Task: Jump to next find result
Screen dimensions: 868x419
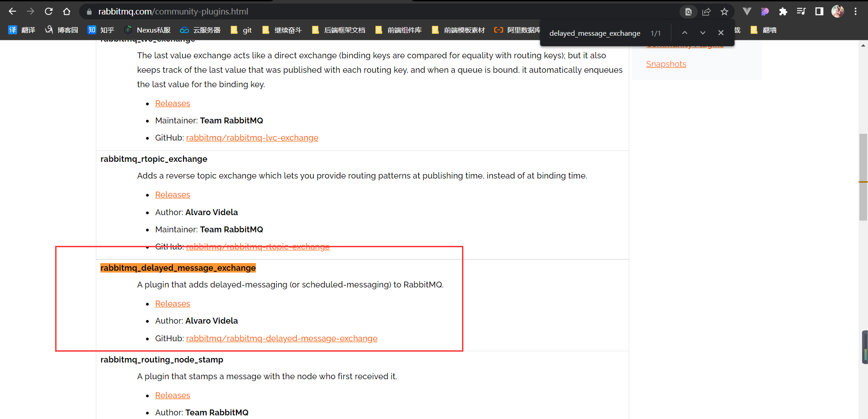Action: pyautogui.click(x=703, y=33)
